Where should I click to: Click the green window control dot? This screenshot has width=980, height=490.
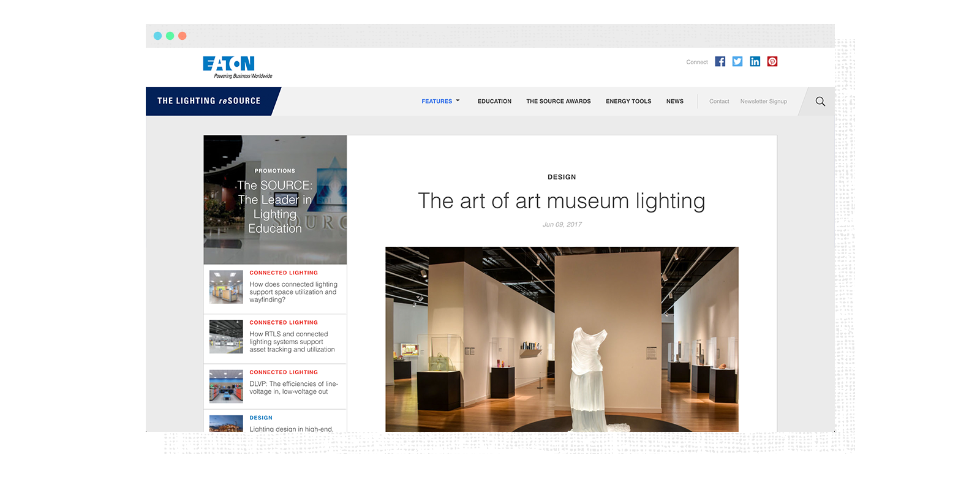(x=170, y=36)
